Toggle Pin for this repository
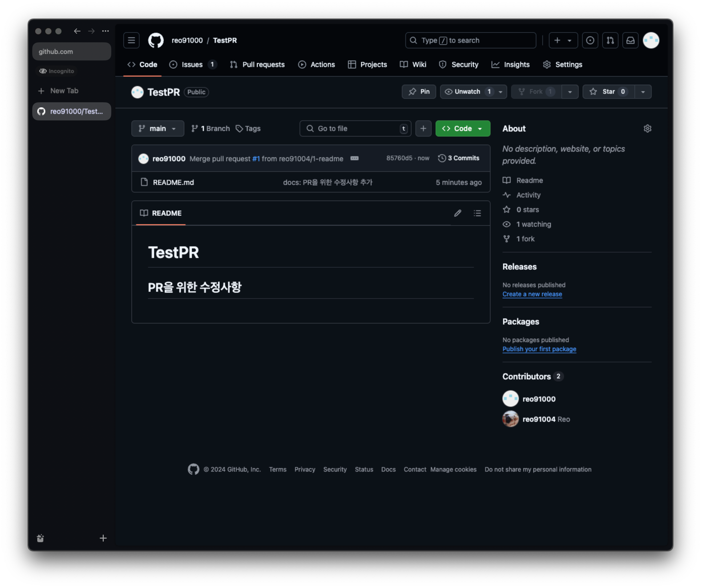 click(418, 91)
